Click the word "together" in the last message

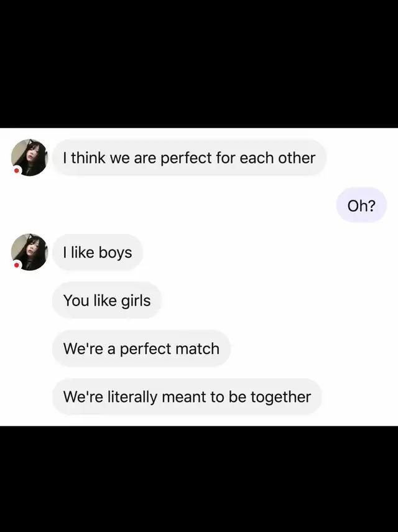(x=280, y=398)
